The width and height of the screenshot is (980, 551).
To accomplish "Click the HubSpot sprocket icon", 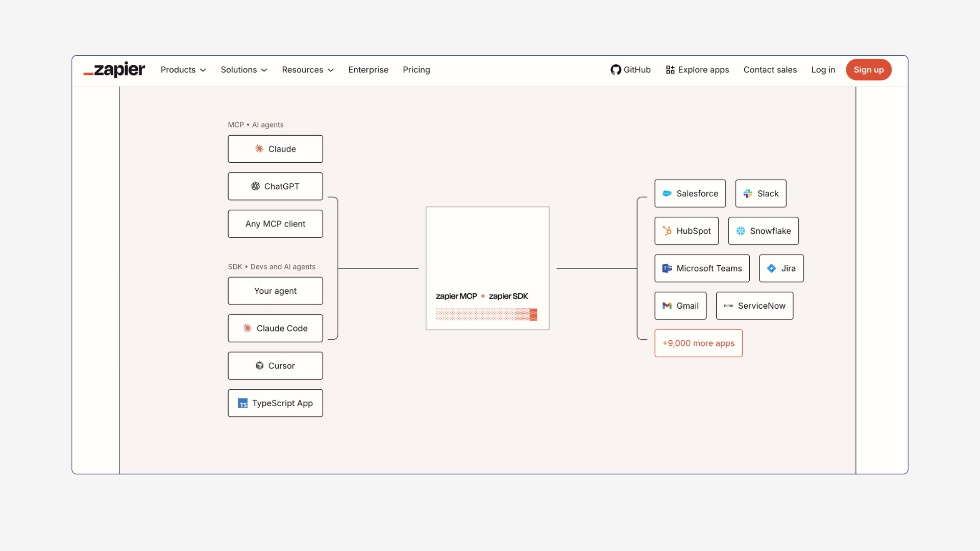I will pos(667,231).
